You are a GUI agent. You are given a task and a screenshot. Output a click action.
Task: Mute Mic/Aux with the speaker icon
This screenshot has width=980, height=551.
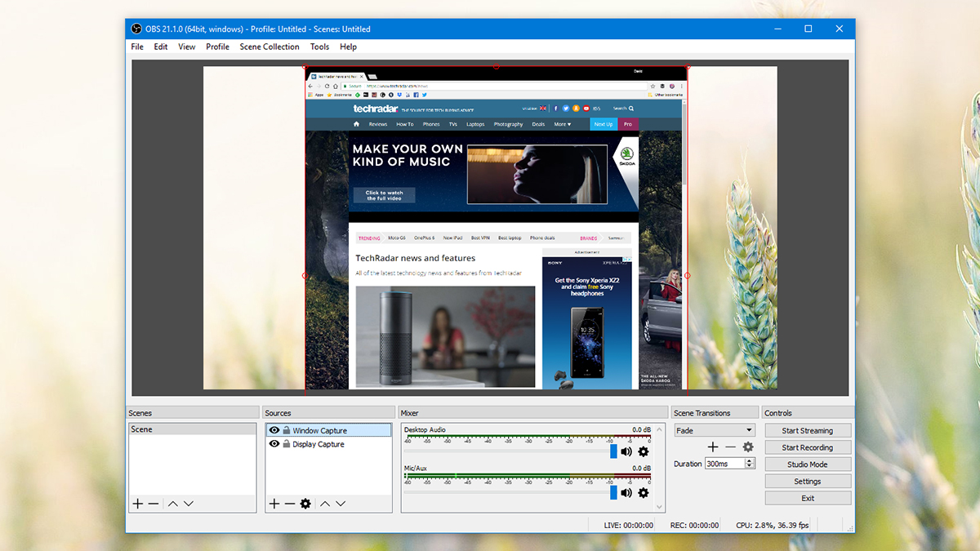[x=626, y=492]
